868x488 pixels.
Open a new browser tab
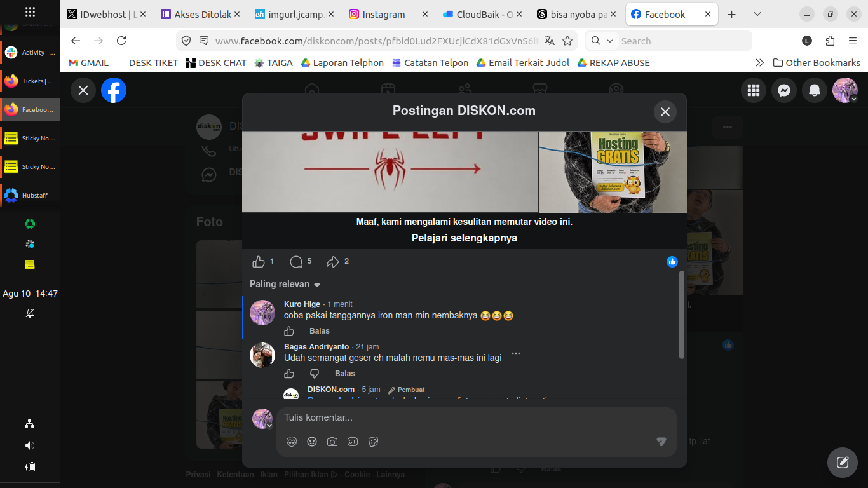click(x=732, y=14)
